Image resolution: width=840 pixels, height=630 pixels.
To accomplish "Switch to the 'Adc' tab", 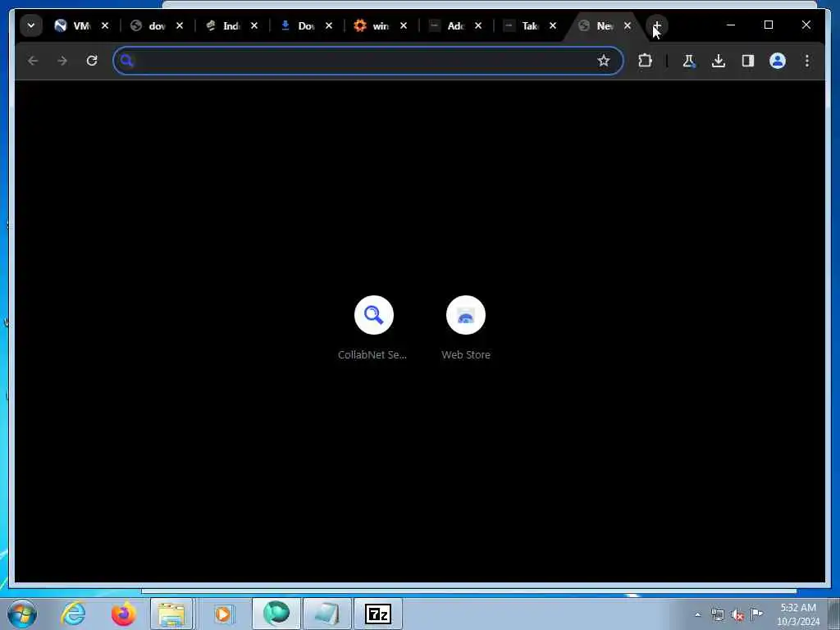I will (447, 25).
